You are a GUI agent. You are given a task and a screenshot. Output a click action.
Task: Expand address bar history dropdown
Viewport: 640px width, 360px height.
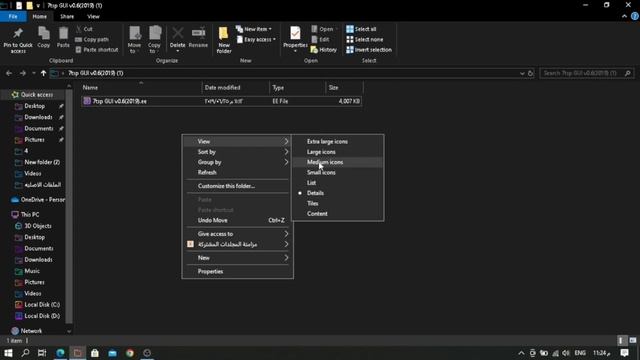[522, 73]
